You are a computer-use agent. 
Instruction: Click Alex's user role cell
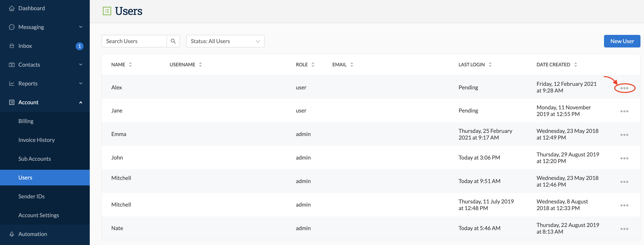301,87
